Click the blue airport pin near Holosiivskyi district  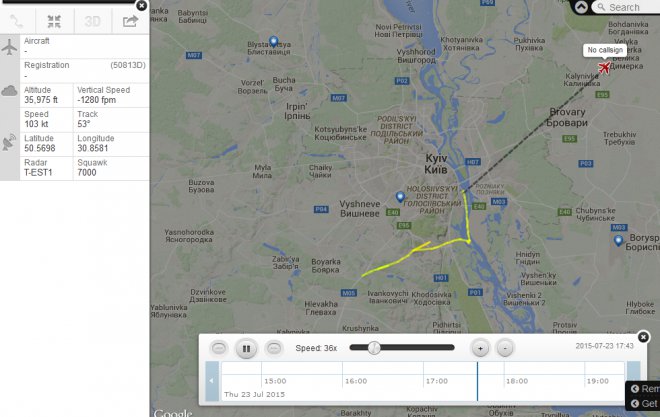pos(400,197)
